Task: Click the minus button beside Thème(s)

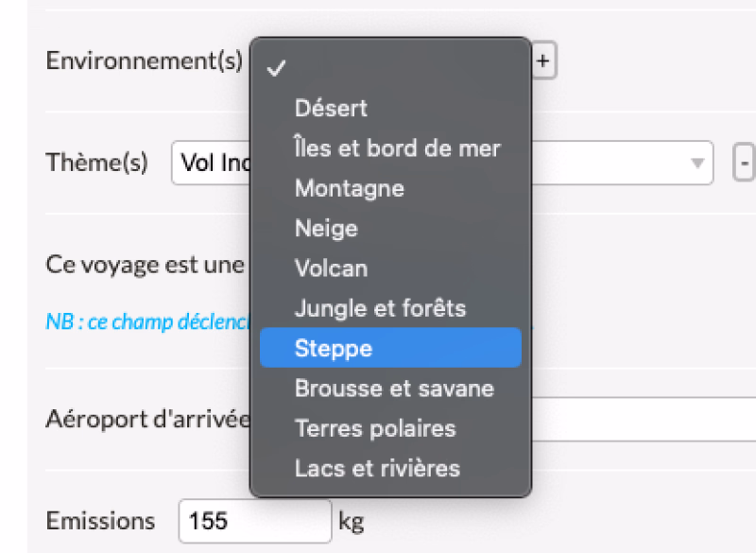Action: click(745, 164)
